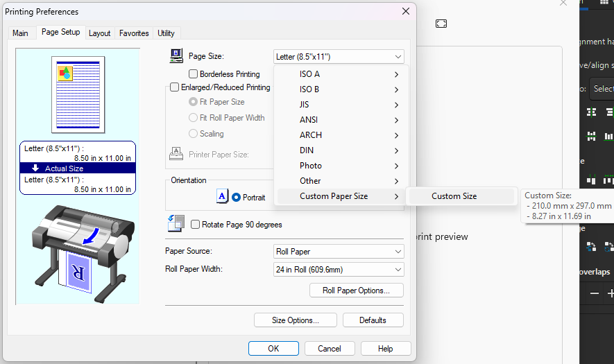Switch to the Layout tab
This screenshot has width=614, height=364.
pos(99,33)
